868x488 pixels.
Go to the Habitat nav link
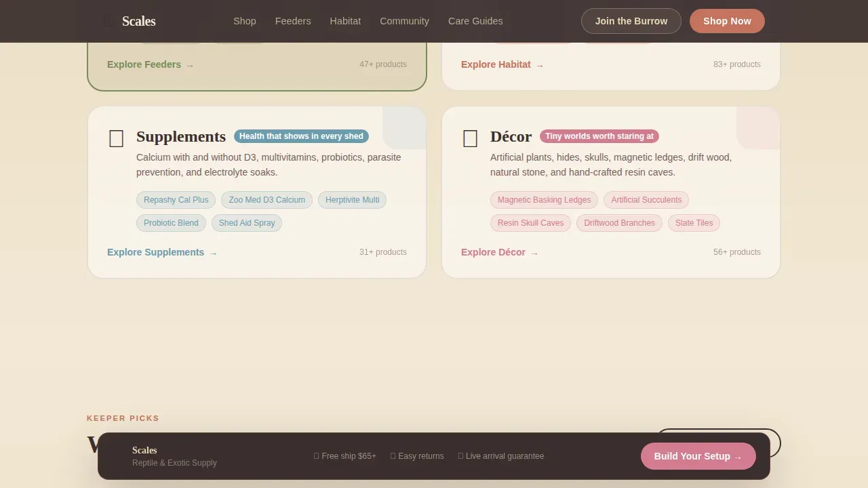coord(345,21)
